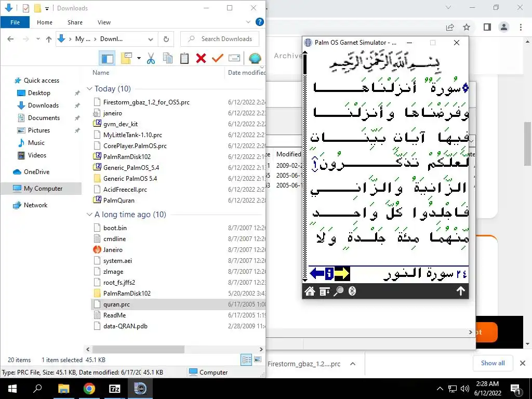Open the File tab in Explorer
The image size is (532, 399).
click(x=15, y=22)
